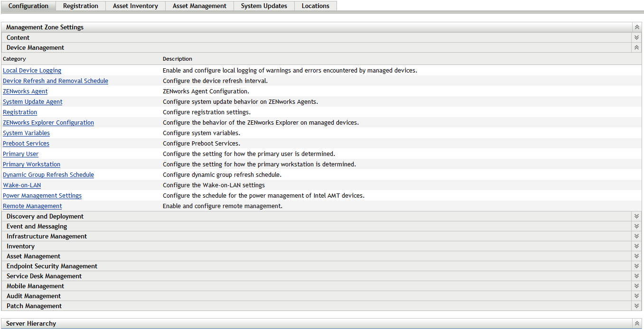Expand the Discovery and Deployment section
The width and height of the screenshot is (644, 329).
click(636, 216)
